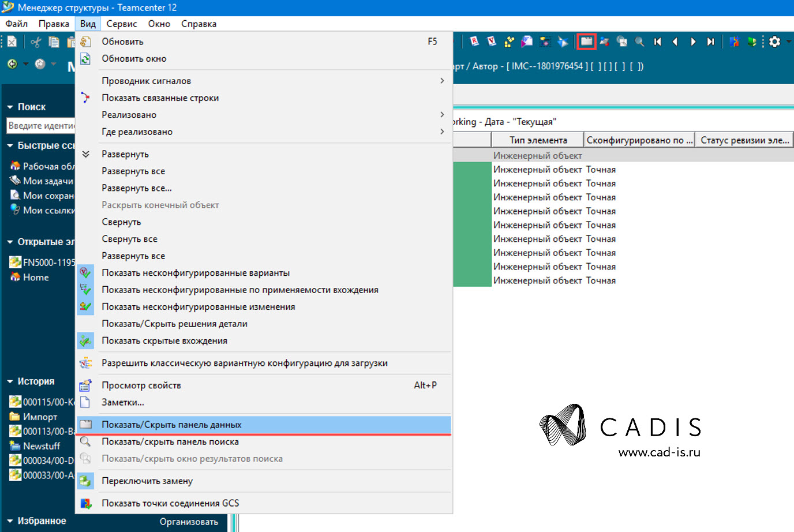Open the dropdown arrow beside settings gear
The height and width of the screenshot is (532, 794).
[x=789, y=42]
